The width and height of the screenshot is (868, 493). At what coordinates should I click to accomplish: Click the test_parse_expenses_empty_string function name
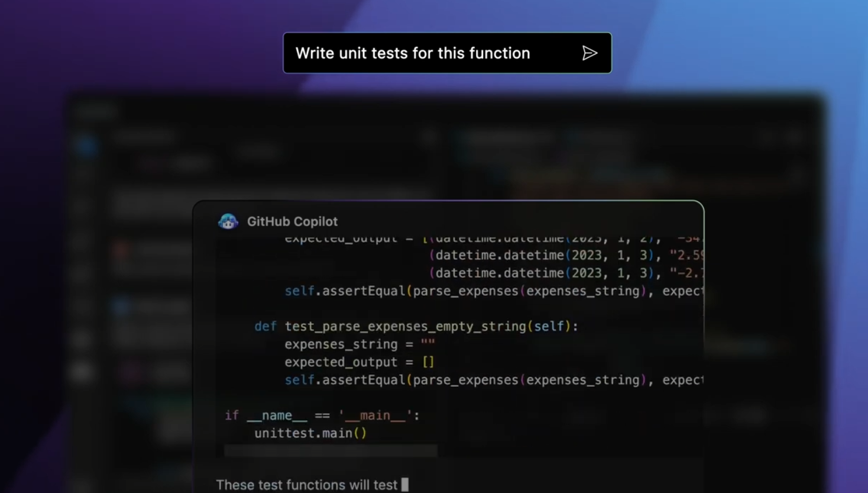tap(405, 327)
